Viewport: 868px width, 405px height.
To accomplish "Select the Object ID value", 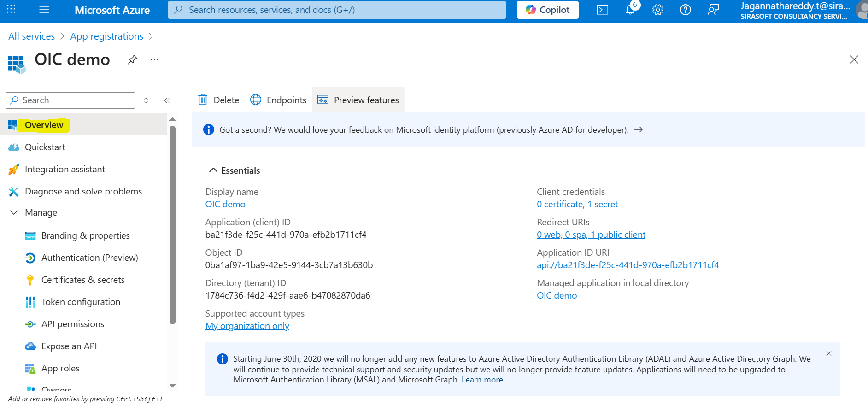I will pos(289,265).
